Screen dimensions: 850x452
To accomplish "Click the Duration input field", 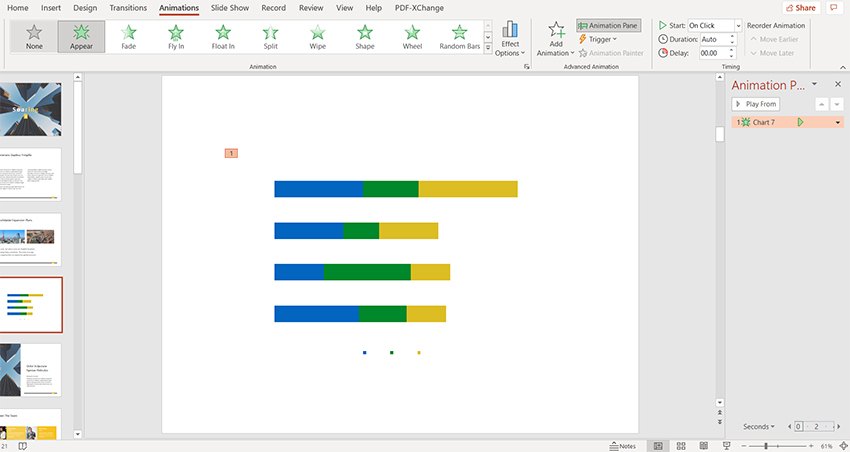I will [x=713, y=39].
